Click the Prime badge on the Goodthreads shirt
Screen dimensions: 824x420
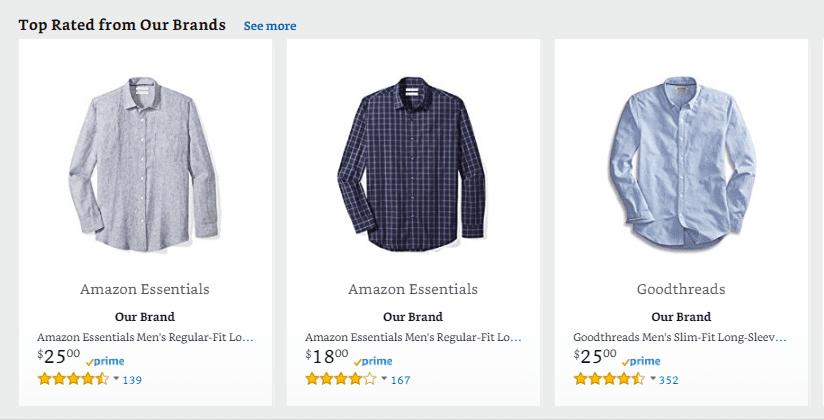[x=641, y=361]
